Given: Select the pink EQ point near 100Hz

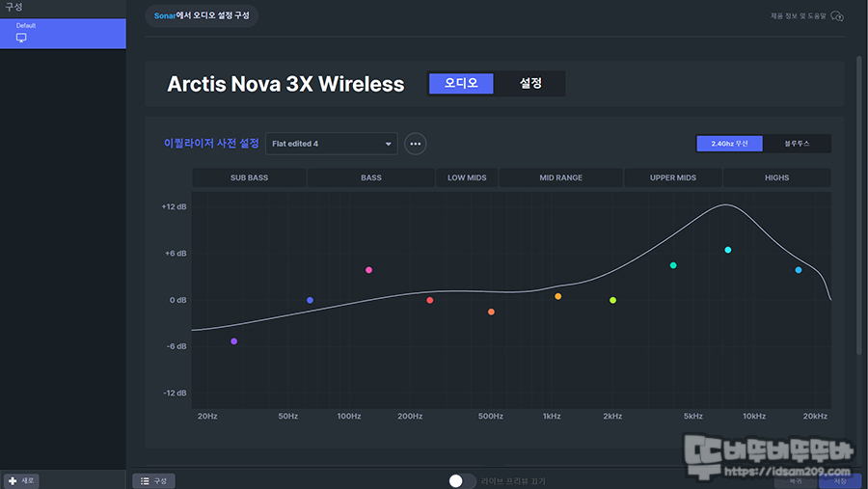Looking at the screenshot, I should pos(369,270).
